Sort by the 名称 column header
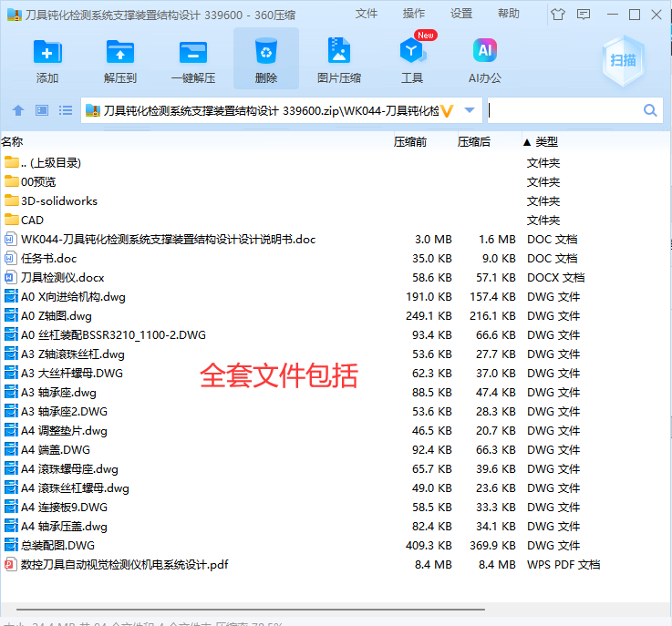This screenshot has height=626, width=672. point(12,142)
